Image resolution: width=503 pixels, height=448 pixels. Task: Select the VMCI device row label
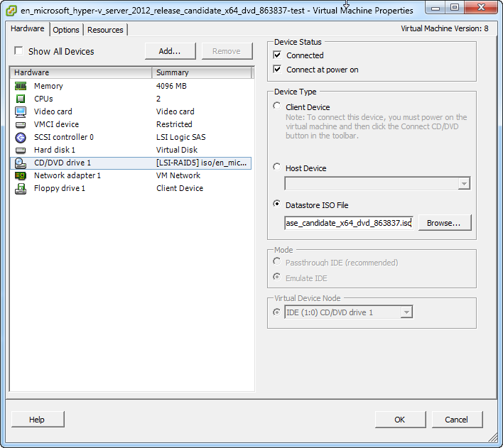tap(56, 124)
